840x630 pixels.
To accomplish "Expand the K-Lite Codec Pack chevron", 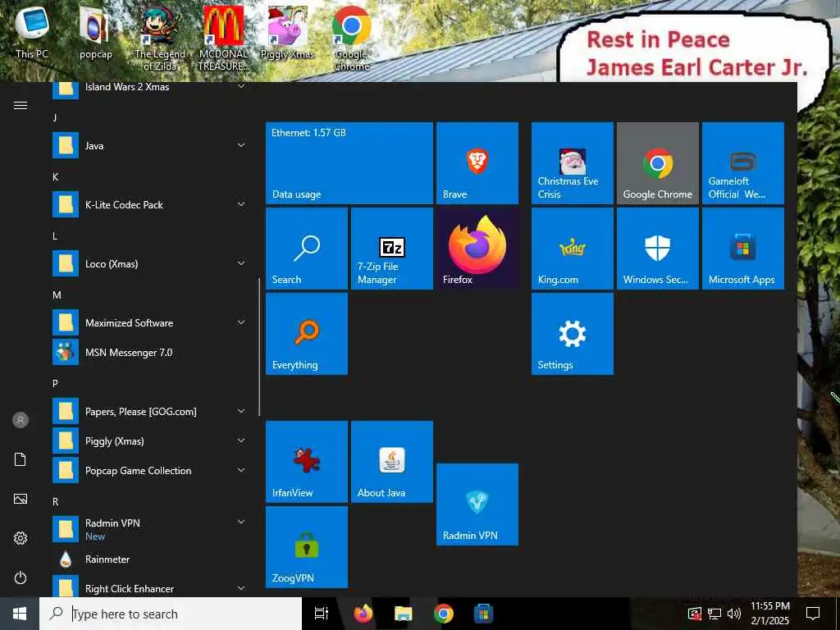I will [241, 204].
